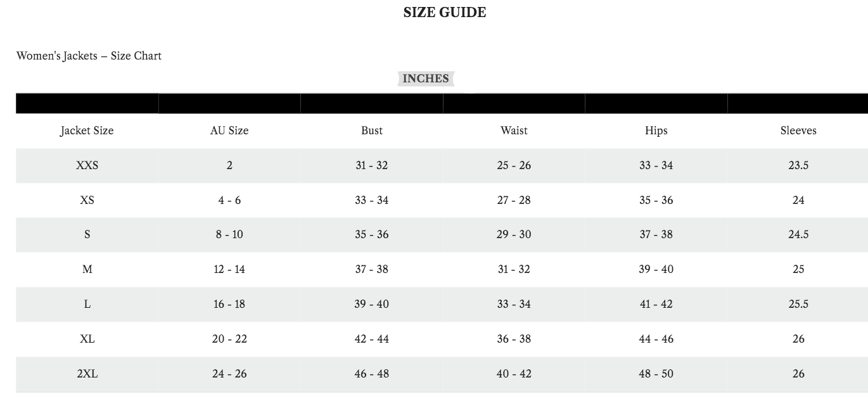Viewport: 868px width, 406px height.
Task: Click the INCHES unit tab
Action: click(426, 79)
